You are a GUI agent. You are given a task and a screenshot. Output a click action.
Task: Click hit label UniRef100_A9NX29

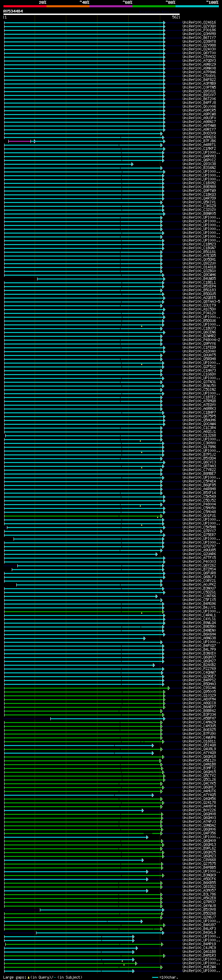(199, 65)
